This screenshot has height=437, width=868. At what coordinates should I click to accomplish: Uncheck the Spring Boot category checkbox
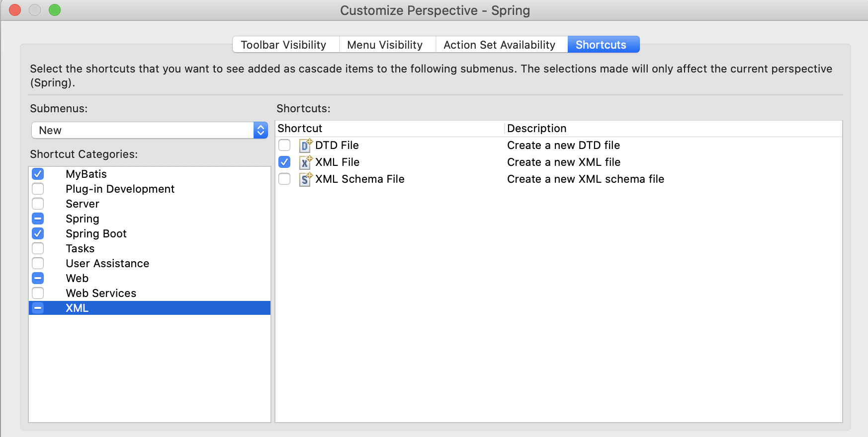(38, 233)
